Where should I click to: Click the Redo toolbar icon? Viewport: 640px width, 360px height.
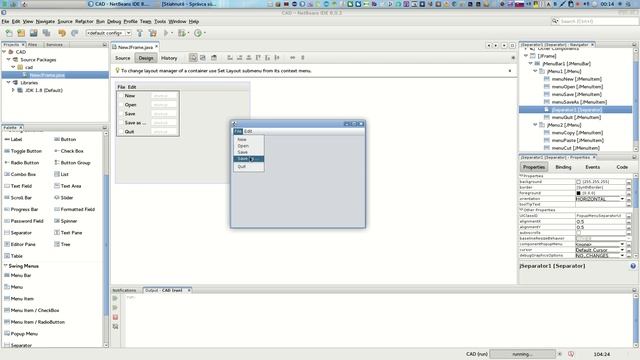pyautogui.click(x=75, y=33)
